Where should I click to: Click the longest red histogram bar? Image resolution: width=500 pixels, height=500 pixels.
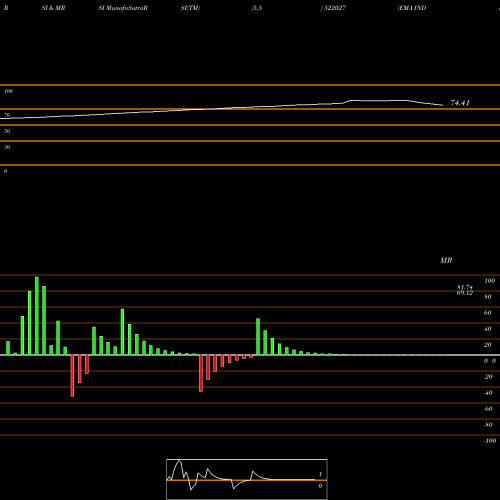click(72, 376)
